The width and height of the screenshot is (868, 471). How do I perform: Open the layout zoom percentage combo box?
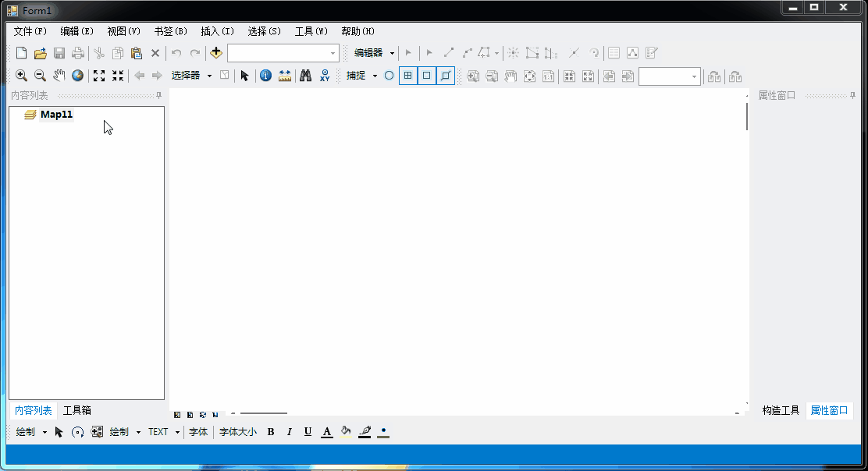click(x=669, y=76)
